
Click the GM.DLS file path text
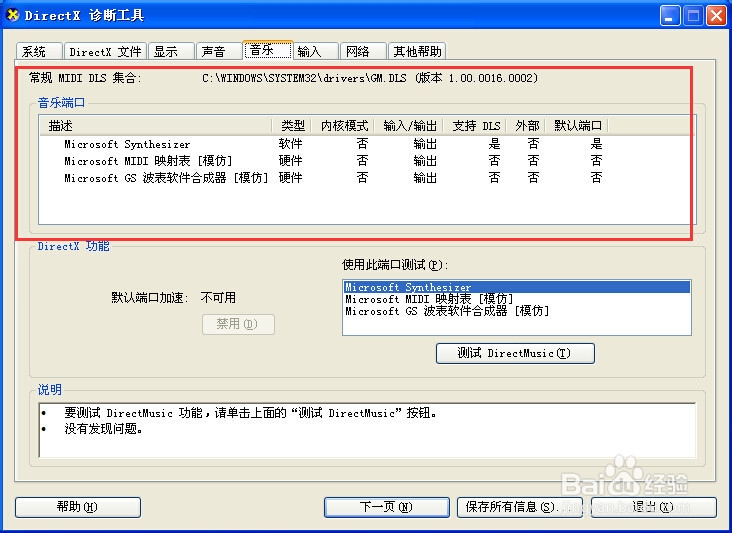[370, 78]
